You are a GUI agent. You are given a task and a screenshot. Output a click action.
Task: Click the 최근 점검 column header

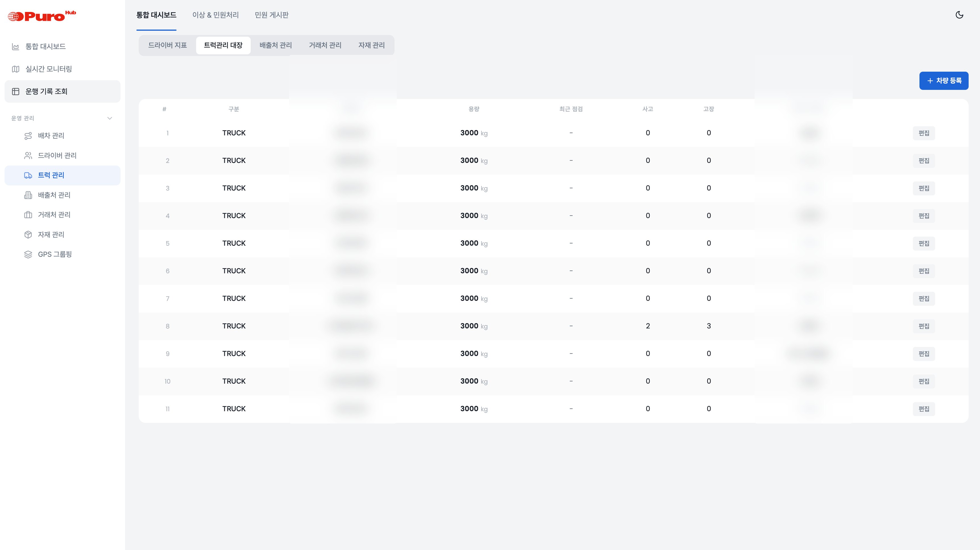(x=571, y=109)
